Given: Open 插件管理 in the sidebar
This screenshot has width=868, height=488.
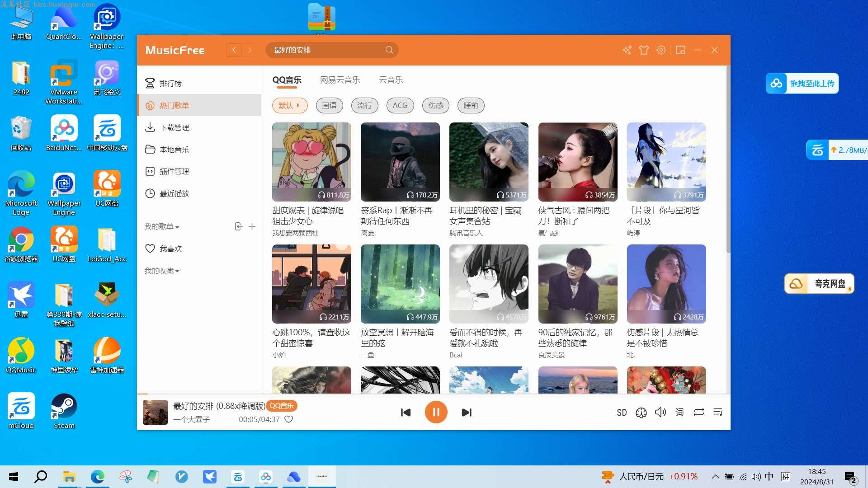Looking at the screenshot, I should (199, 171).
